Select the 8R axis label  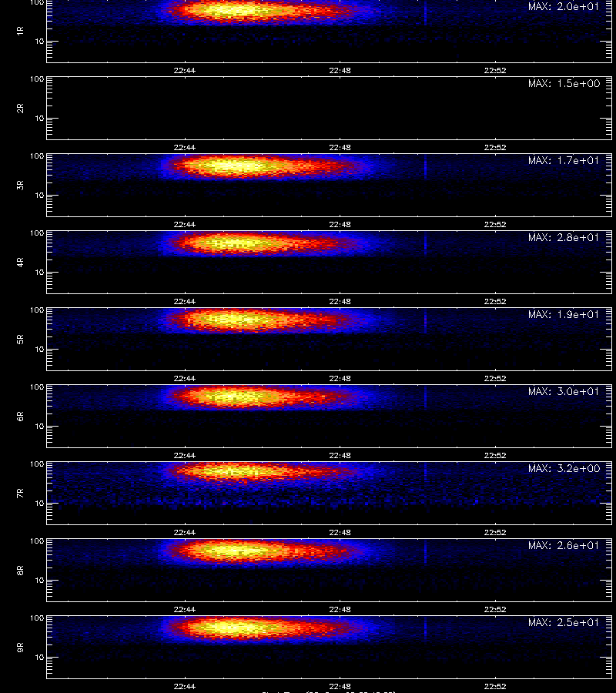[x=20, y=570]
